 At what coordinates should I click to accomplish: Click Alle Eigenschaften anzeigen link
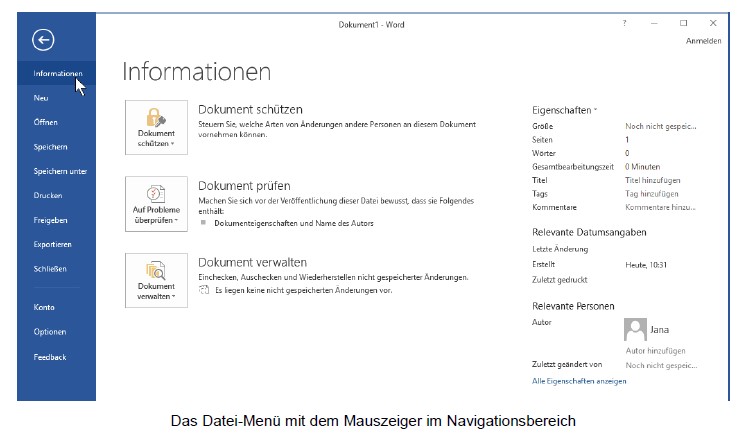(579, 381)
